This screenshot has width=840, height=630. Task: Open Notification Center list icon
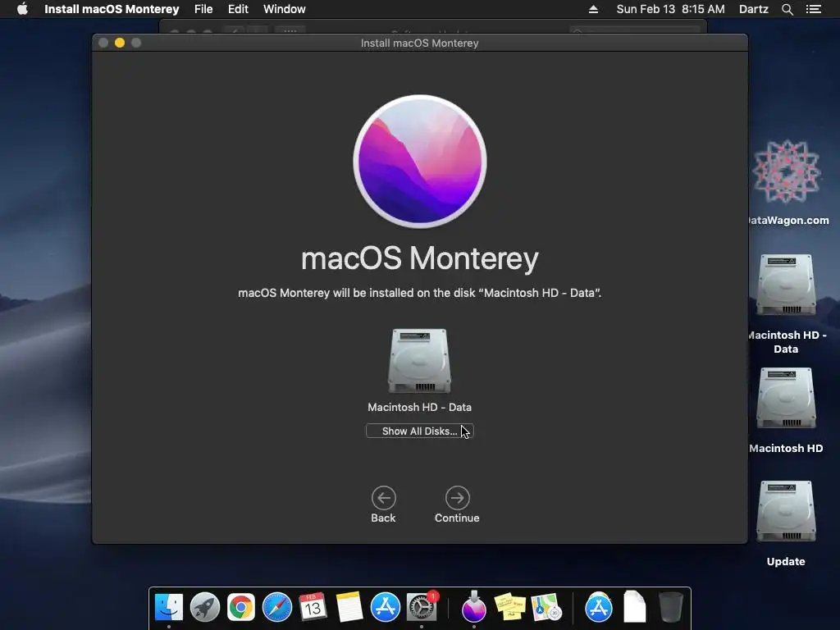(813, 9)
